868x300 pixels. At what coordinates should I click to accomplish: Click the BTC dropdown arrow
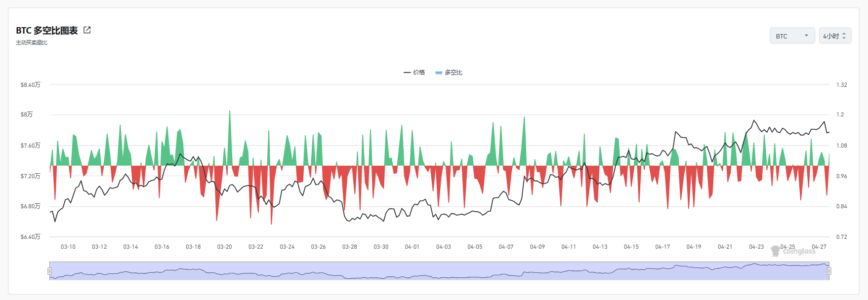[807, 36]
